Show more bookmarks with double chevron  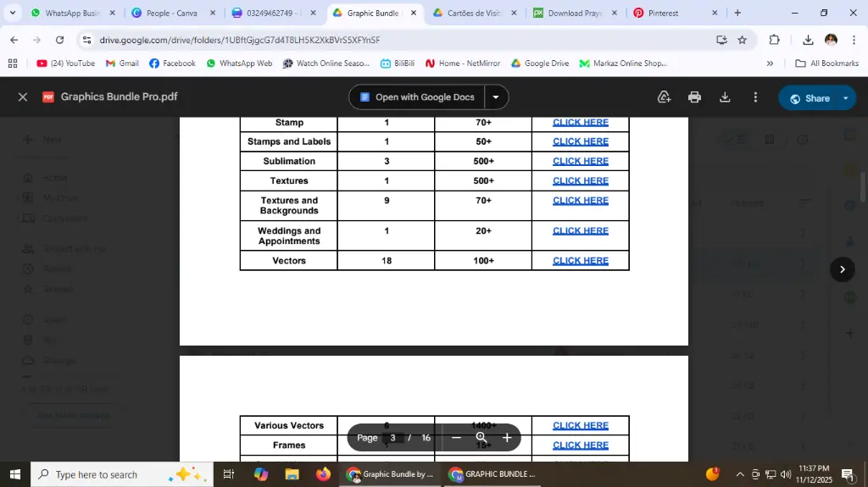770,64
